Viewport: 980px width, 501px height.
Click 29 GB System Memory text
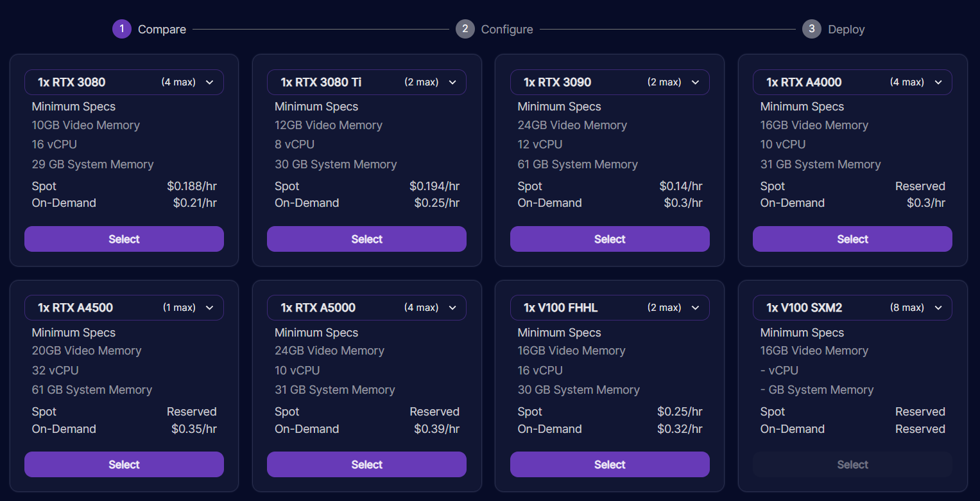point(93,164)
